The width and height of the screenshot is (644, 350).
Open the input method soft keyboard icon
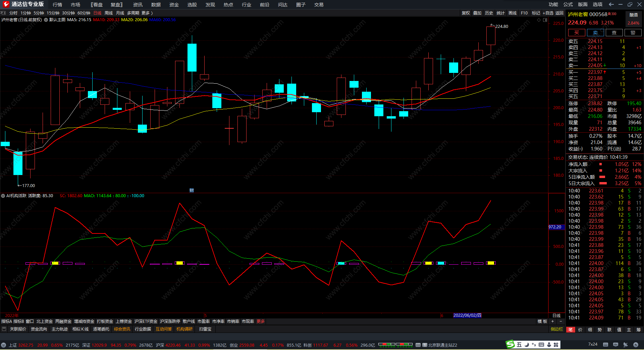(541, 345)
